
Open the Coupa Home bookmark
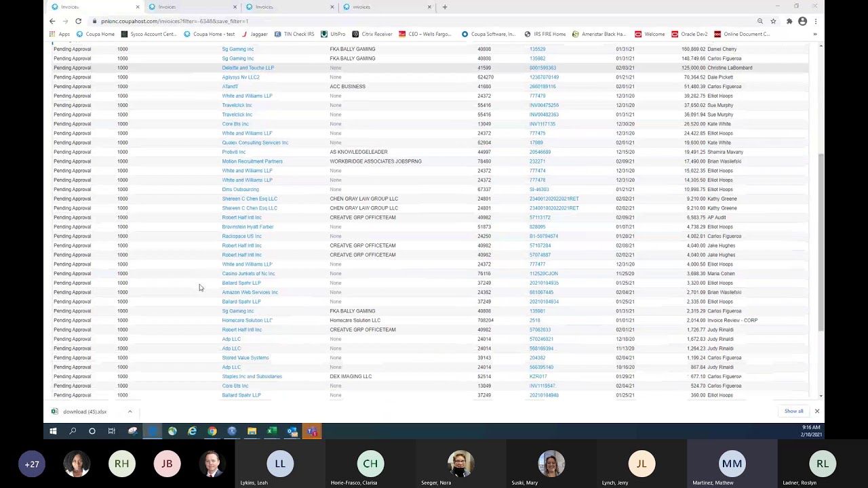(x=96, y=34)
